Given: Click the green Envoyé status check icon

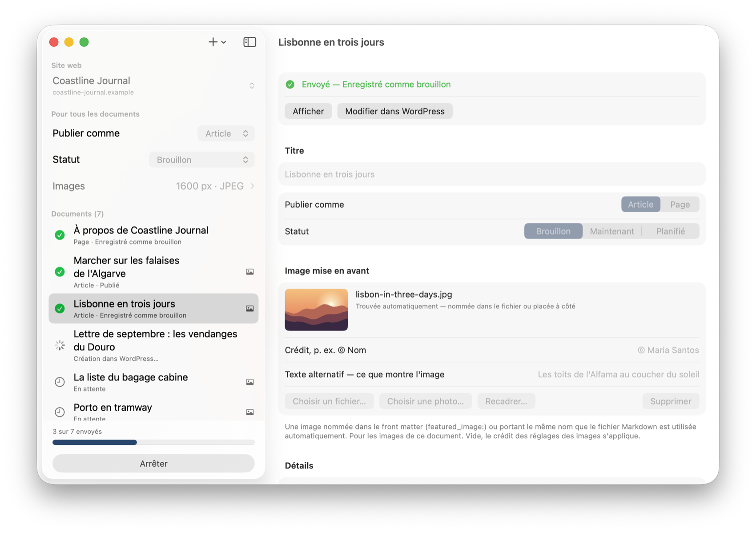Looking at the screenshot, I should point(290,85).
